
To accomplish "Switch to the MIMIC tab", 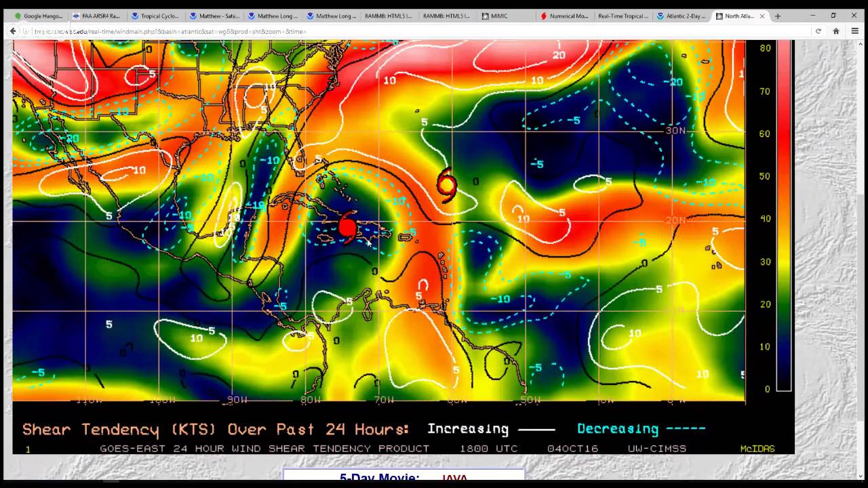I will coord(506,16).
